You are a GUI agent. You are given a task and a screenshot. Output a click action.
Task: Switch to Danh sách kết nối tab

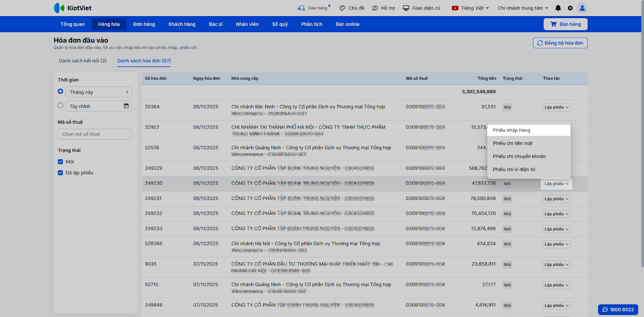(83, 61)
